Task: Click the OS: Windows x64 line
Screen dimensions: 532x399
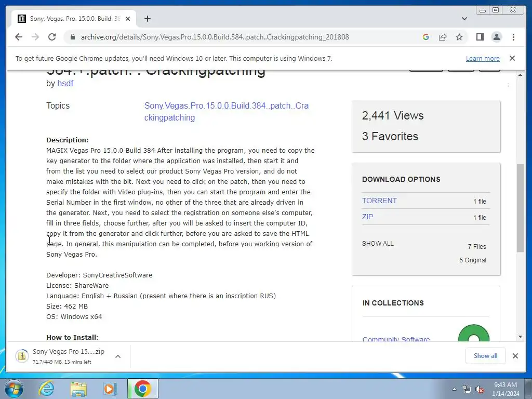Action: (74, 317)
